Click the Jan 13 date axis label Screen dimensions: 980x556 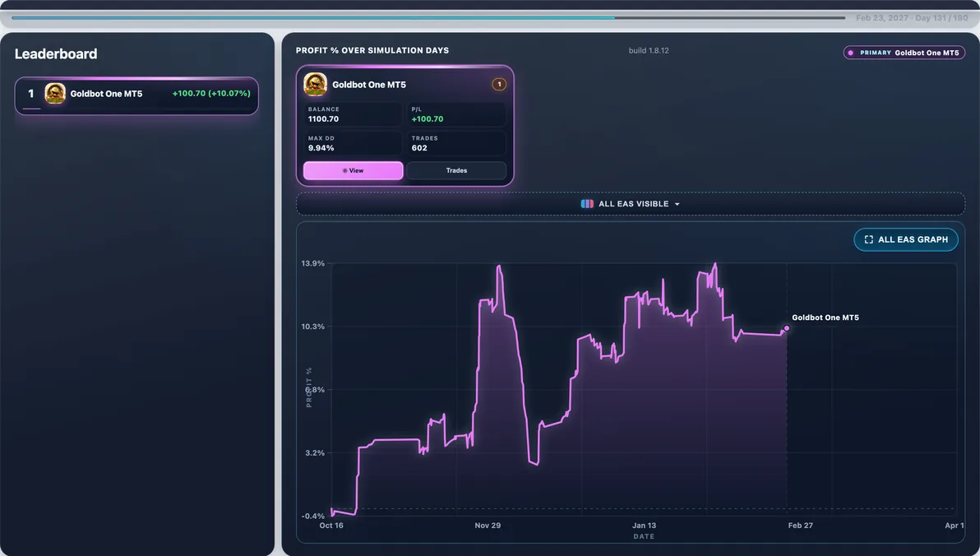[644, 526]
